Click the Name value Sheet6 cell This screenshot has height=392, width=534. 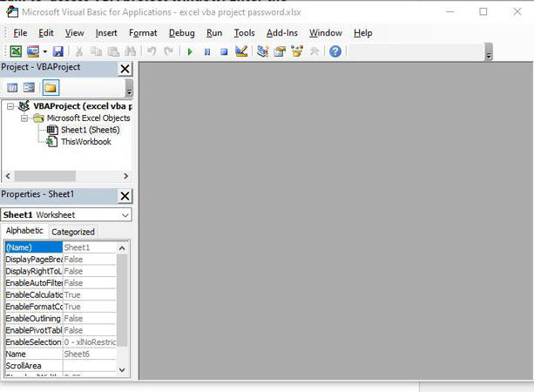pyautogui.click(x=90, y=354)
